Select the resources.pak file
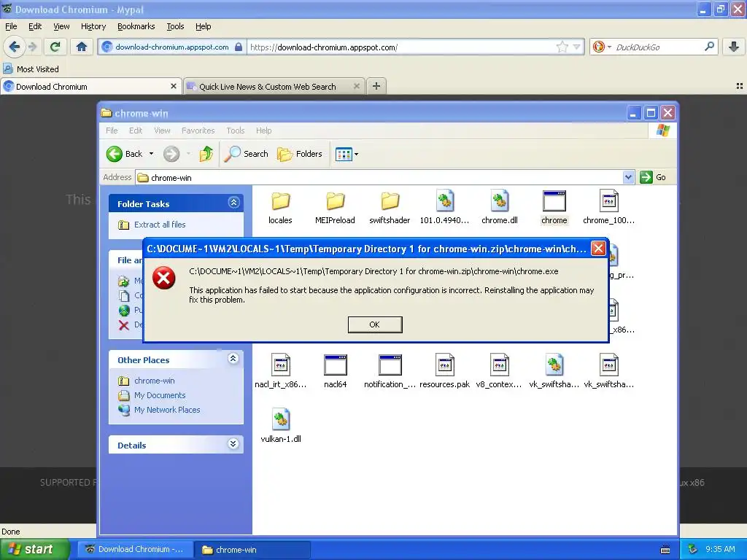This screenshot has height=560, width=747. [x=444, y=371]
